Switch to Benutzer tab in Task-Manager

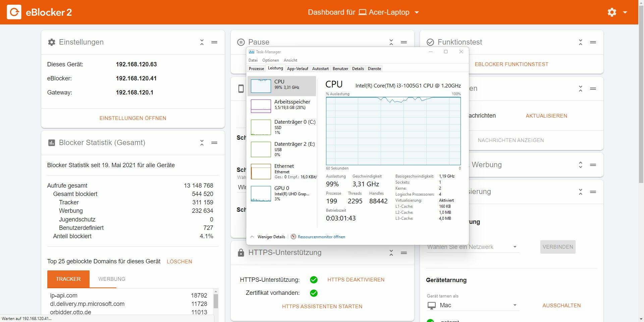[340, 69]
